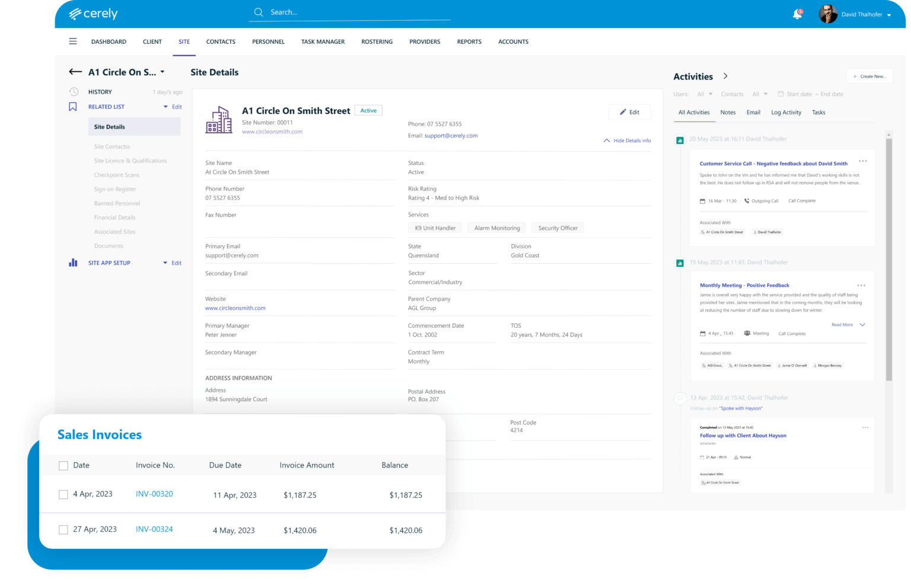
Task: Check the invoice INV-00320 row checkbox
Action: tap(63, 494)
